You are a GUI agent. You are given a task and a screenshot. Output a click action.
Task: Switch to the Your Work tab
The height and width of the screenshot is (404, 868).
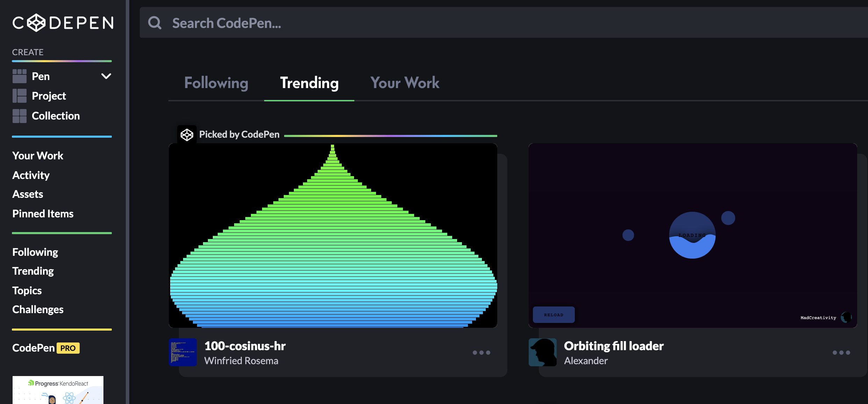(x=405, y=83)
